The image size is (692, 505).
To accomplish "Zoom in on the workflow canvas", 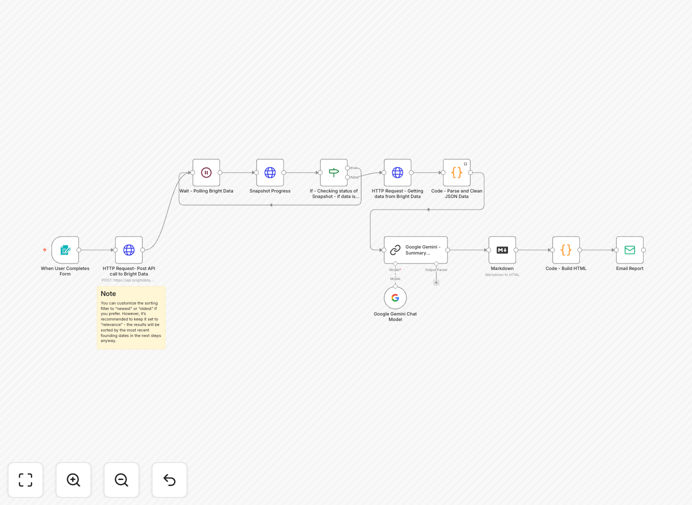I will tap(73, 480).
